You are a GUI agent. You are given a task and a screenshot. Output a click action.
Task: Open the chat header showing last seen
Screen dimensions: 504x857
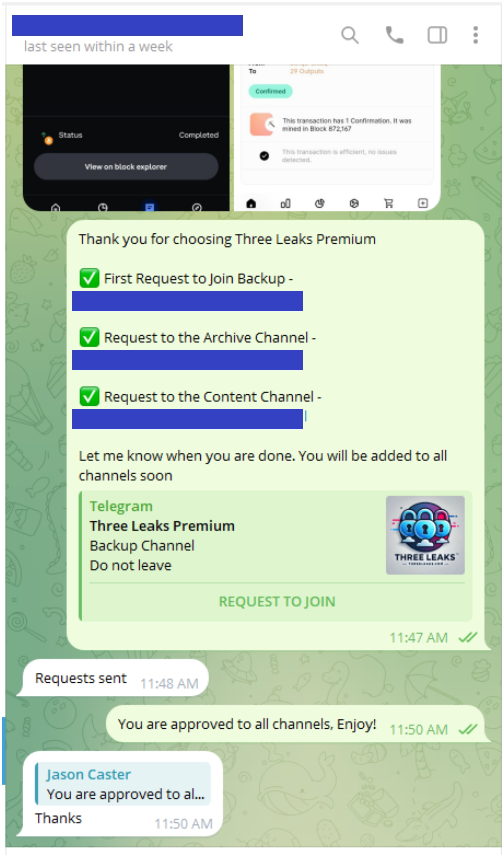pos(127,34)
